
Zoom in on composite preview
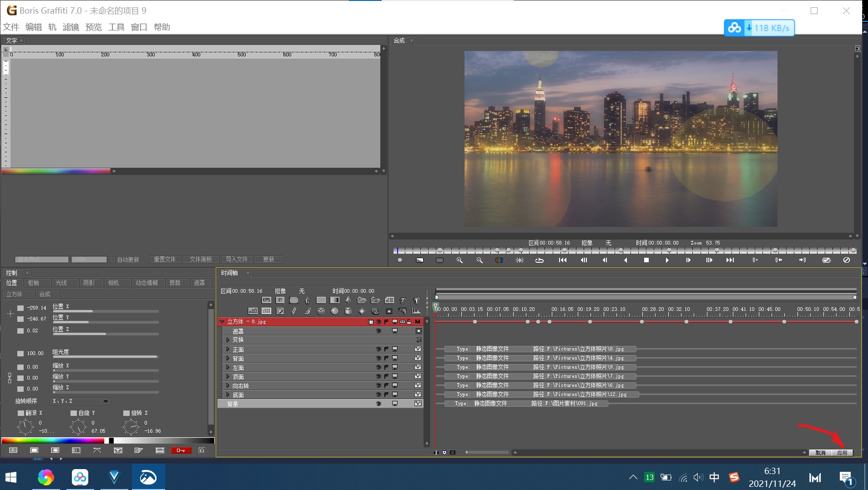point(459,260)
